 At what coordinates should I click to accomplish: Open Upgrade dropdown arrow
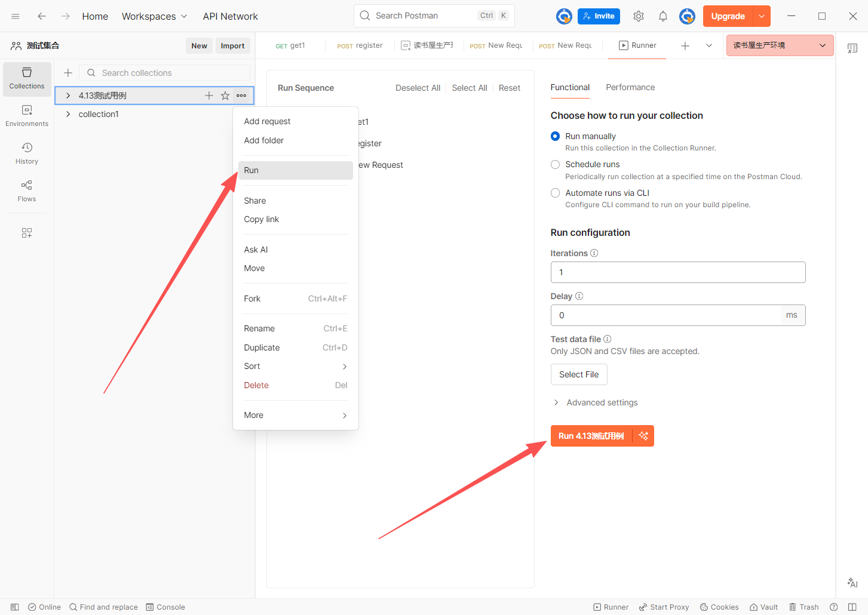click(x=762, y=16)
